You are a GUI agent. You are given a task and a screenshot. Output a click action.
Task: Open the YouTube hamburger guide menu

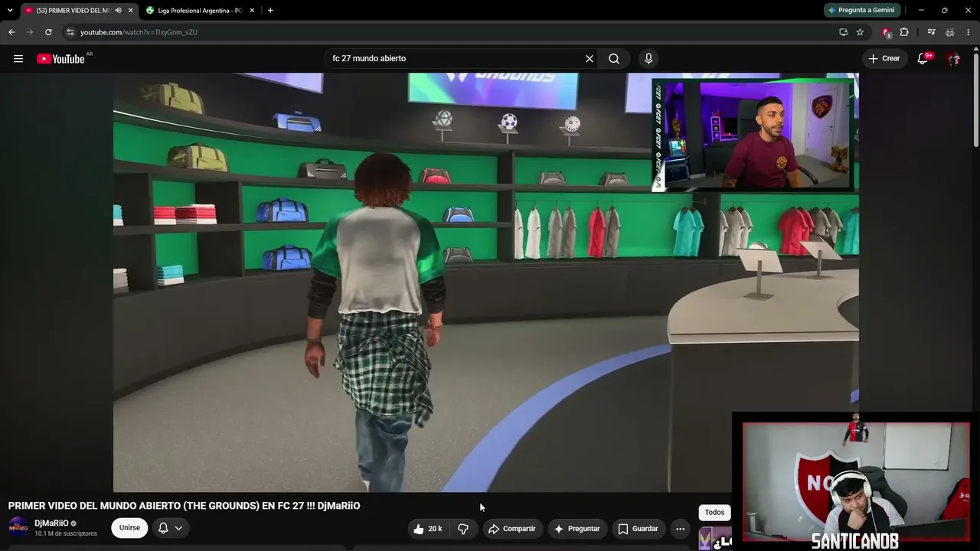[x=18, y=59]
